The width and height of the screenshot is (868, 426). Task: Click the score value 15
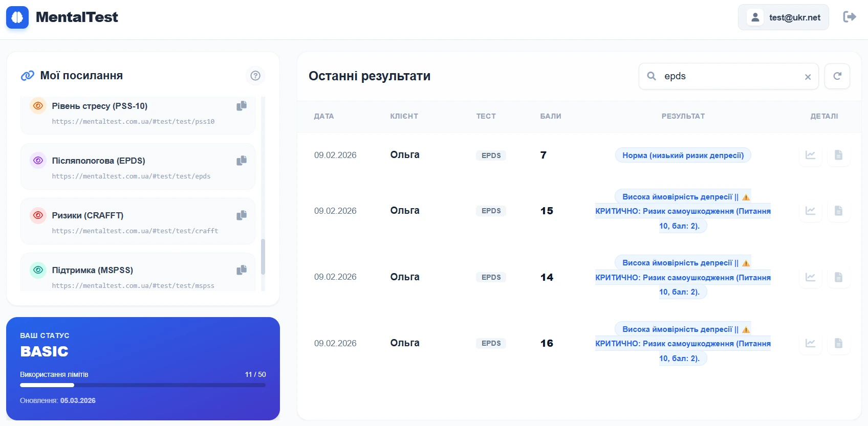click(x=547, y=211)
